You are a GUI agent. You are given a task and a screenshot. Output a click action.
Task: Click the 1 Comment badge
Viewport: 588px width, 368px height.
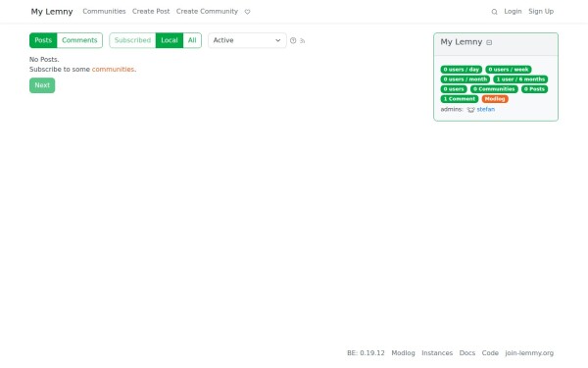(460, 99)
